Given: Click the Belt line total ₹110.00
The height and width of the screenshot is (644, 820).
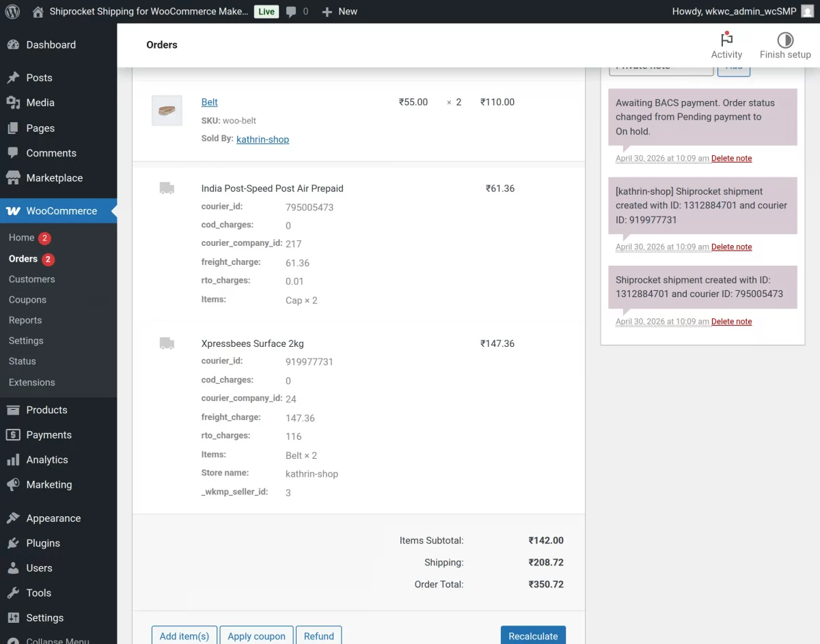Looking at the screenshot, I should click(x=497, y=102).
